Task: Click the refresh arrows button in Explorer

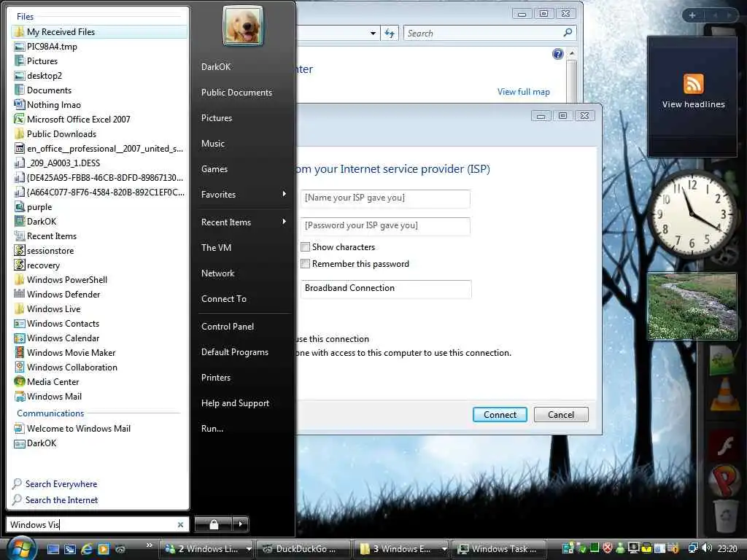Action: click(390, 34)
